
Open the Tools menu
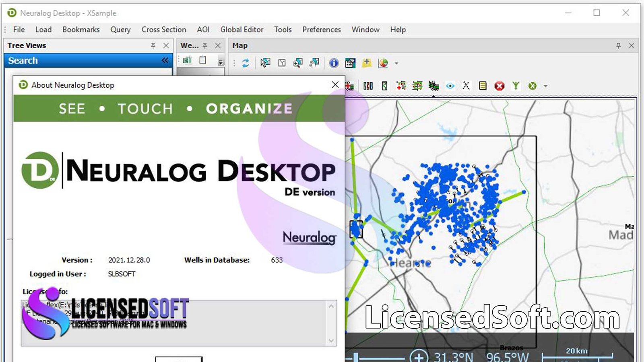(283, 30)
